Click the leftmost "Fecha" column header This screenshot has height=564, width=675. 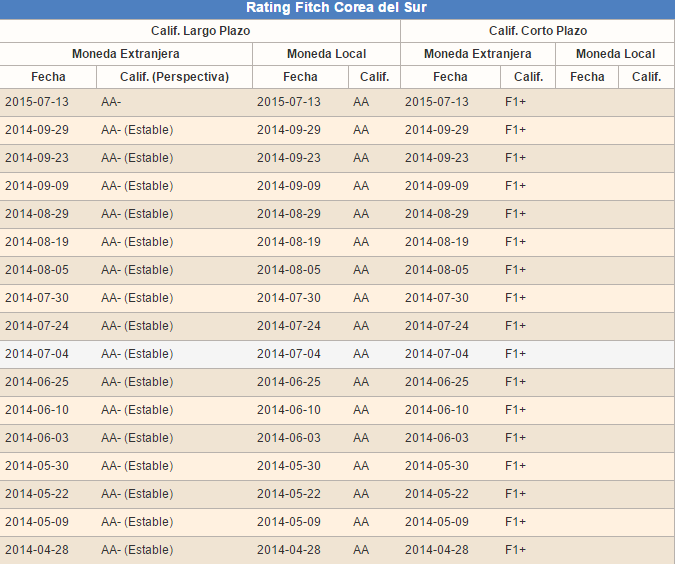click(48, 77)
